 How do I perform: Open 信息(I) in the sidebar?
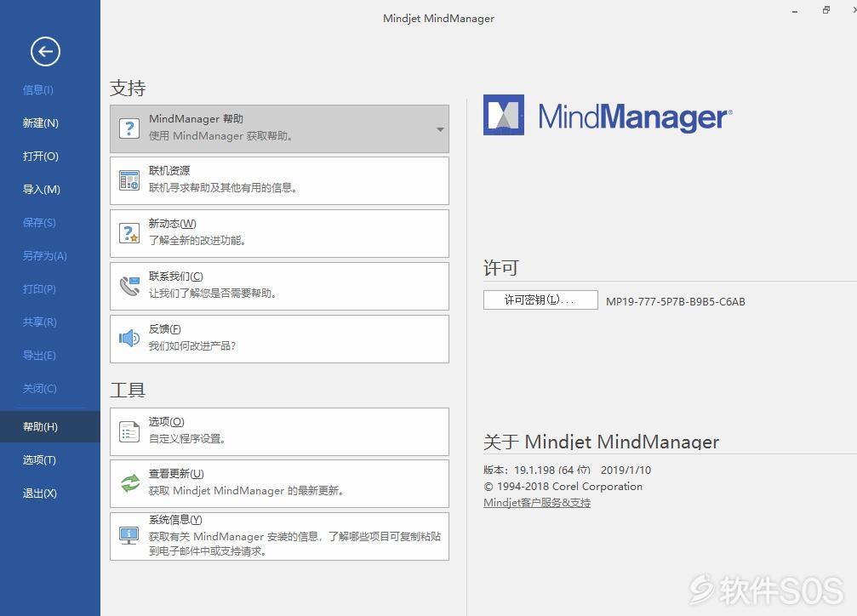(x=38, y=89)
